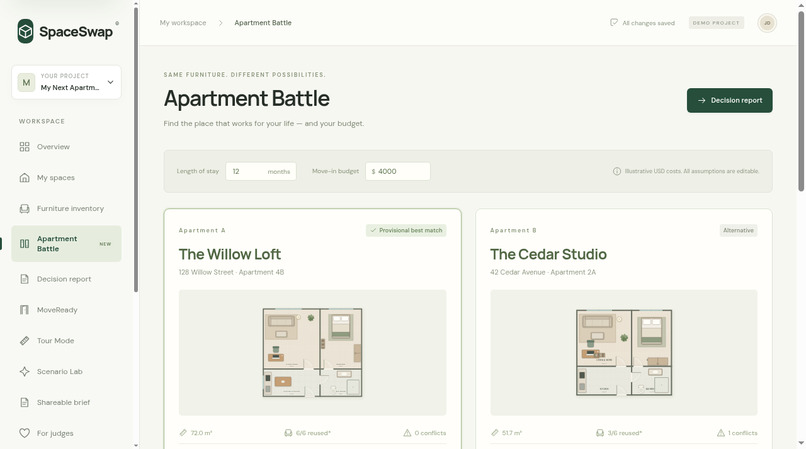This screenshot has height=449, width=806.
Task: Click the DEMO PROJECT badge
Action: 716,23
